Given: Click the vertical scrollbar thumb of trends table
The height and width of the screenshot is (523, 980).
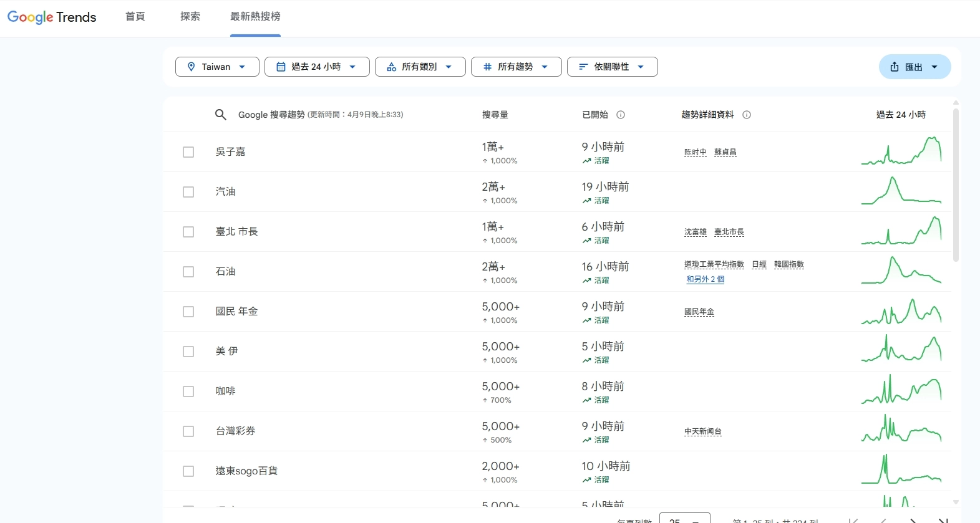Looking at the screenshot, I should 956,185.
